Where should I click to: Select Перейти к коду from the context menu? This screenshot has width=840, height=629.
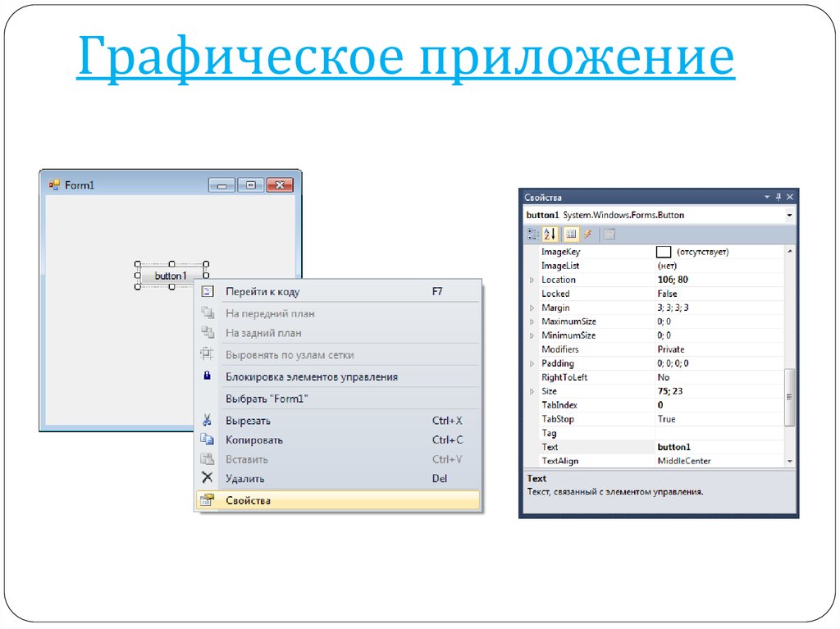click(x=262, y=291)
